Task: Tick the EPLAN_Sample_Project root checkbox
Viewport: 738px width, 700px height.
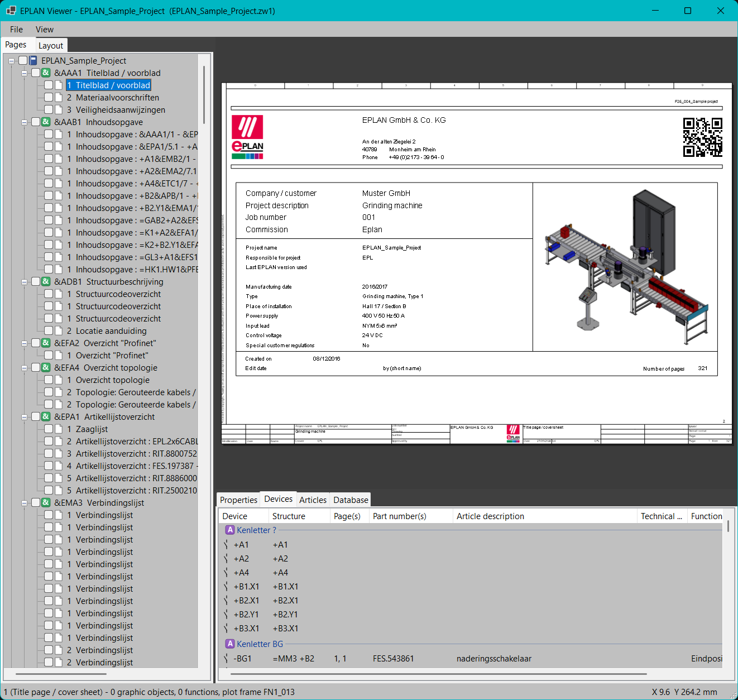Action: click(x=23, y=60)
